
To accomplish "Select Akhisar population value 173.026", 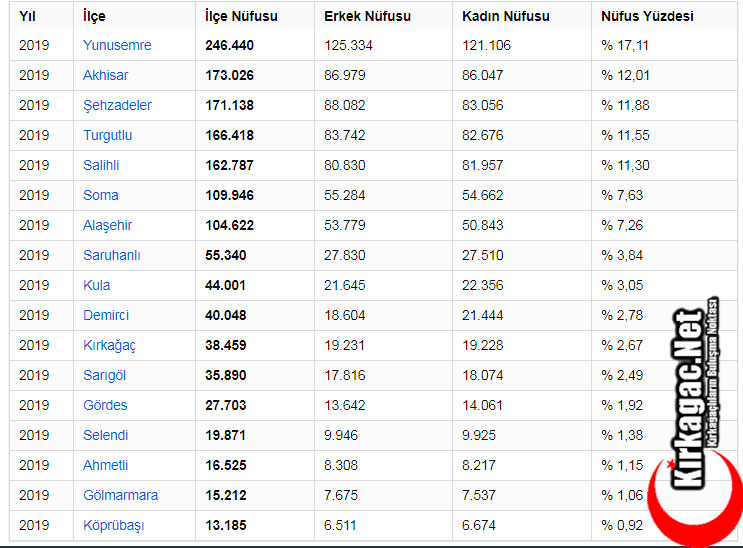I will pos(229,75).
